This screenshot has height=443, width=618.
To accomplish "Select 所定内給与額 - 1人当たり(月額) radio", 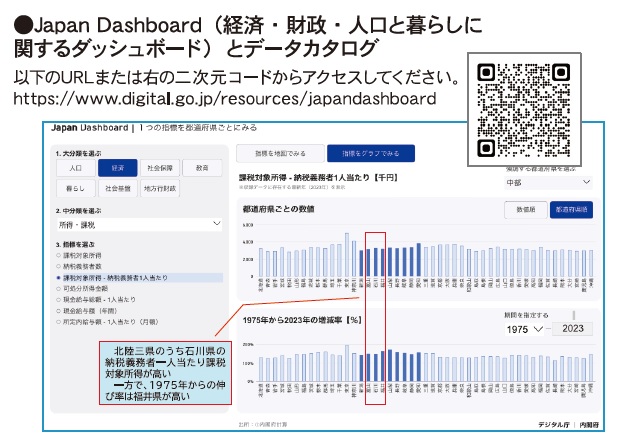I will [58, 322].
